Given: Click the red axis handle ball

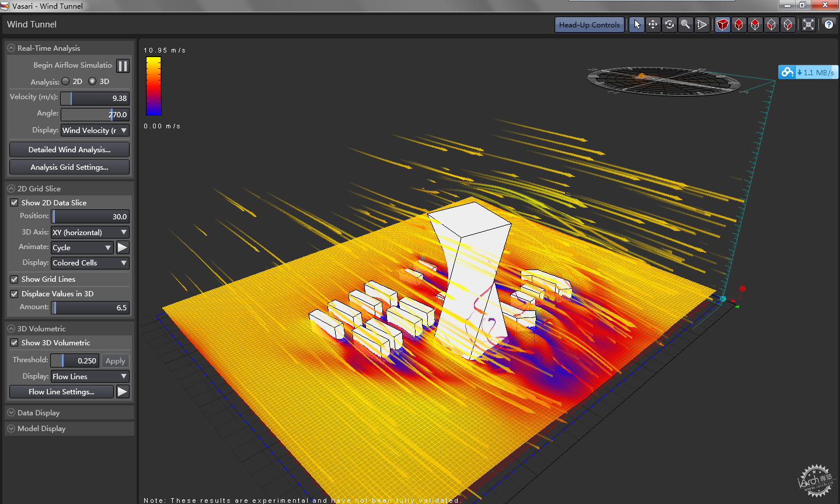Looking at the screenshot, I should click(x=743, y=289).
